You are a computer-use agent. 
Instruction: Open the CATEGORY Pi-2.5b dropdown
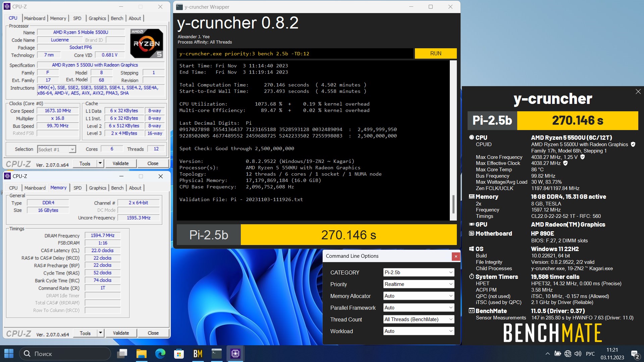click(419, 273)
